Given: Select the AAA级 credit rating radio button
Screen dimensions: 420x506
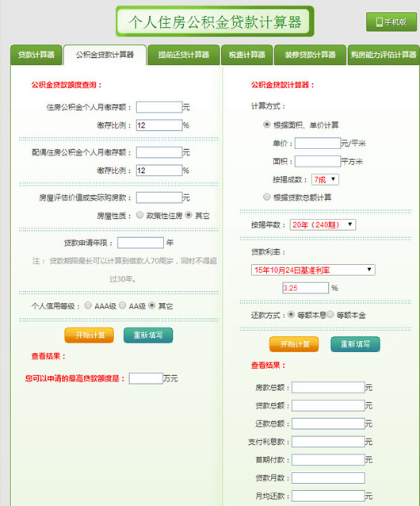Looking at the screenshot, I should (88, 305).
